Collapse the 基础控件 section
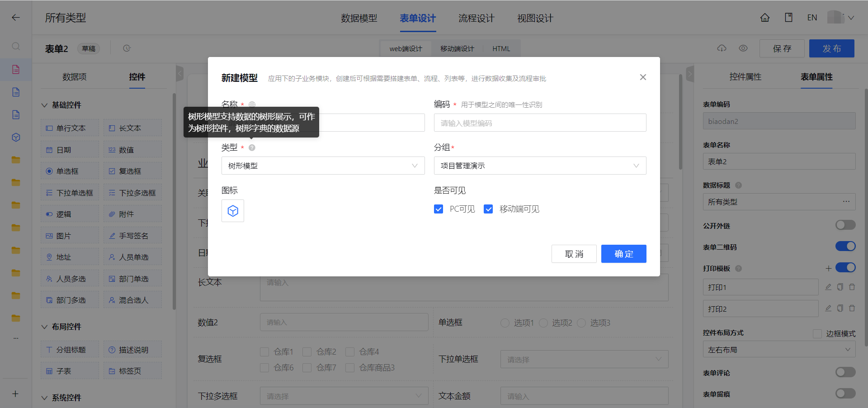The height and width of the screenshot is (408, 868). 44,105
